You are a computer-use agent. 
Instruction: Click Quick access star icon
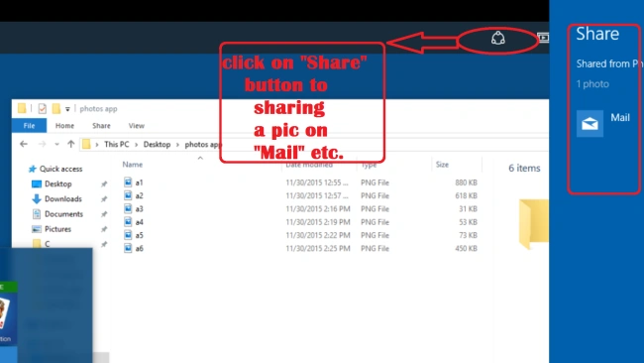(32, 169)
